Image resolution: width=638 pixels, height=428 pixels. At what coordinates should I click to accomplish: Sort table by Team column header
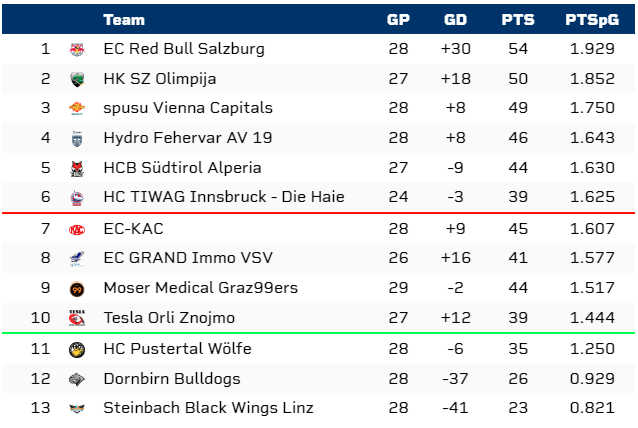point(124,20)
